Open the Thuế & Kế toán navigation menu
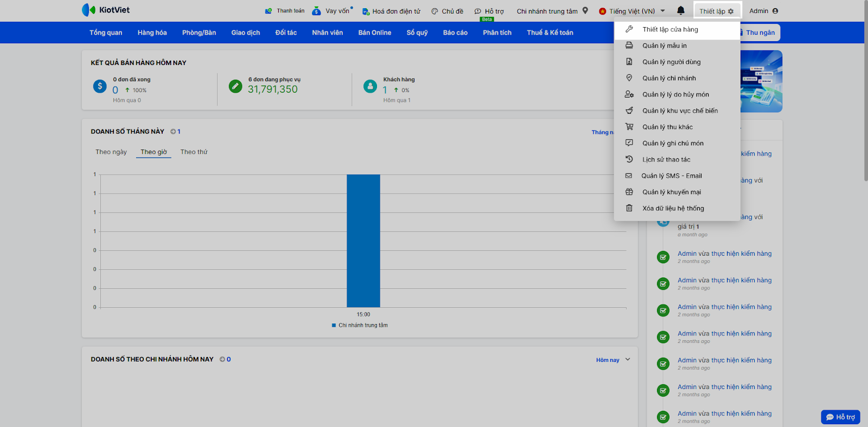This screenshot has height=427, width=868. pyautogui.click(x=550, y=33)
